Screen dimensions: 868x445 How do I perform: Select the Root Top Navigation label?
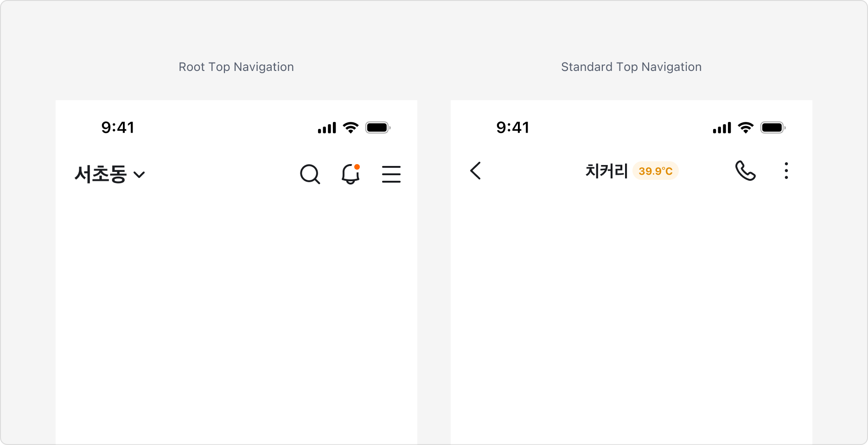pyautogui.click(x=236, y=67)
